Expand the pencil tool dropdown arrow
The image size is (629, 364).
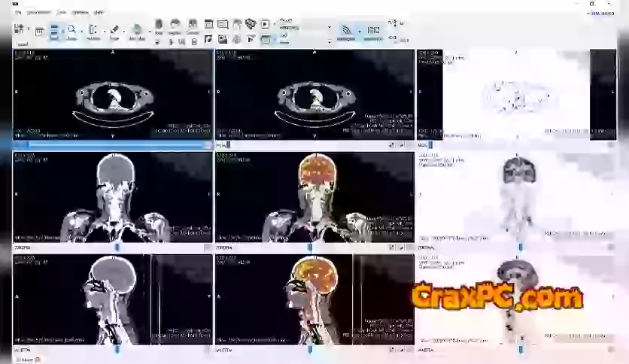123,32
